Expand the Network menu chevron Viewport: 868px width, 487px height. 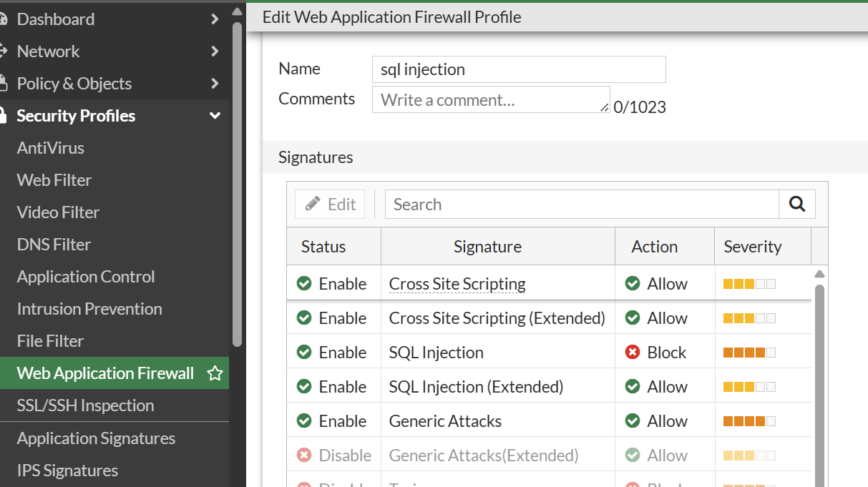click(215, 51)
